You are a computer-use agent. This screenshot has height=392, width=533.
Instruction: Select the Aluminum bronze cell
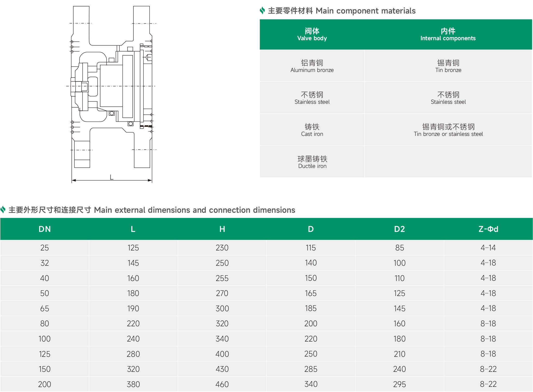point(312,66)
